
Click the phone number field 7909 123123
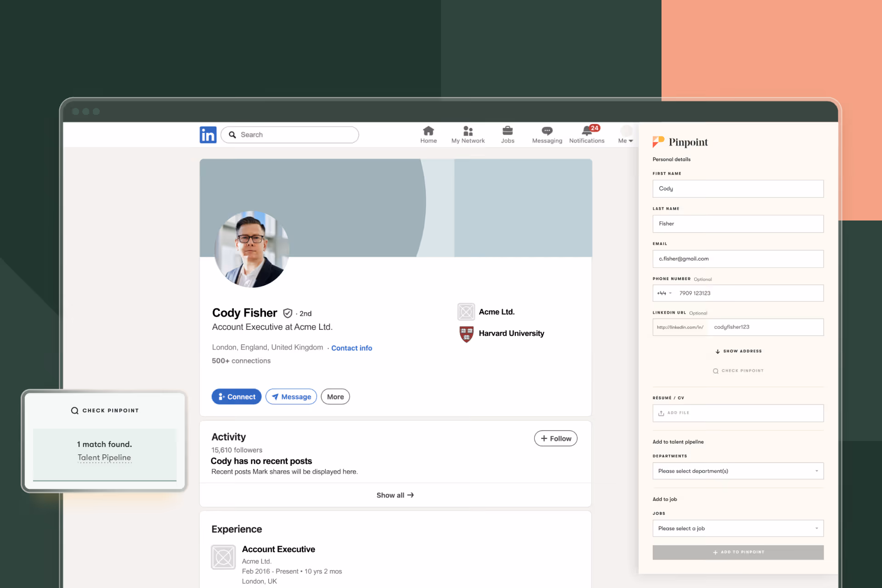750,293
